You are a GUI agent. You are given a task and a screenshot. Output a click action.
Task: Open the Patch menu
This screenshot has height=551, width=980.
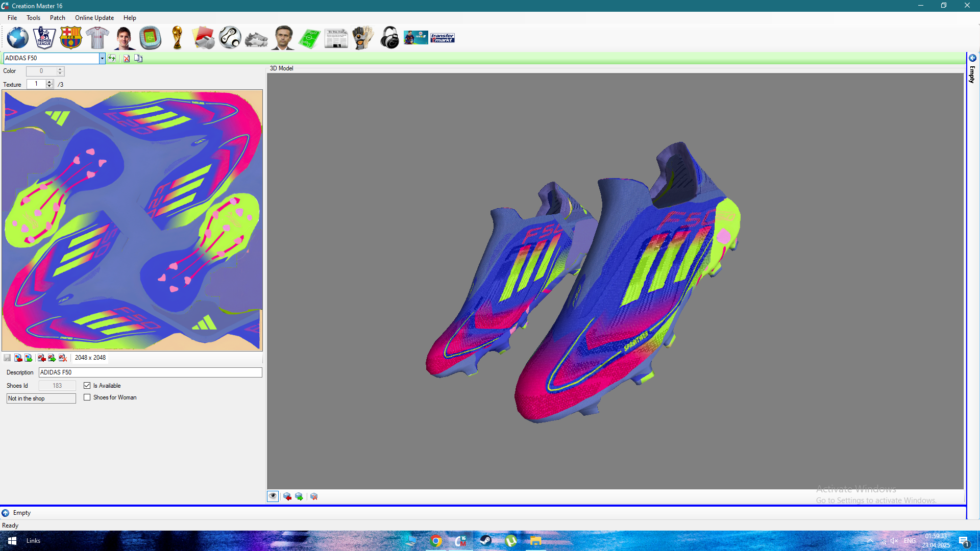(58, 18)
